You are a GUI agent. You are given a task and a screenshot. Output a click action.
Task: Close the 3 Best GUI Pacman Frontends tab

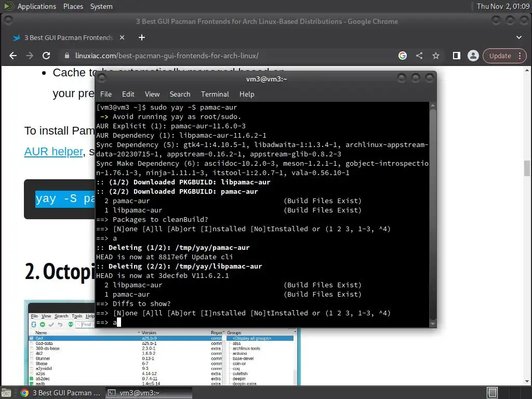(x=122, y=37)
